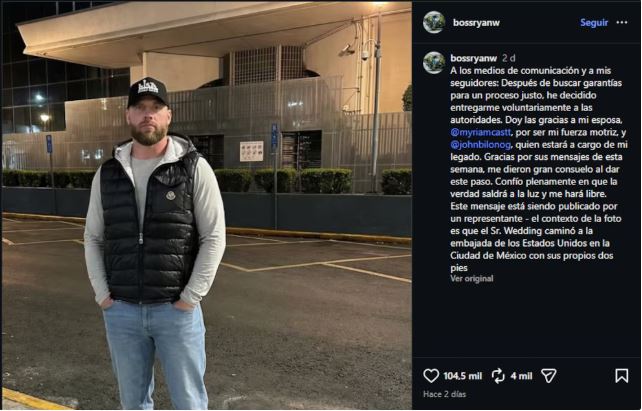Viewport: 642px width, 411px height.
Task: Open the three-dot more options menu
Action: point(622,23)
